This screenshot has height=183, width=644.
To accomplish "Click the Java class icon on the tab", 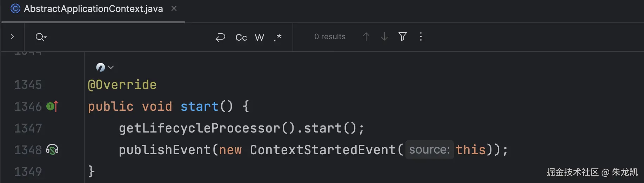I will click(x=15, y=8).
